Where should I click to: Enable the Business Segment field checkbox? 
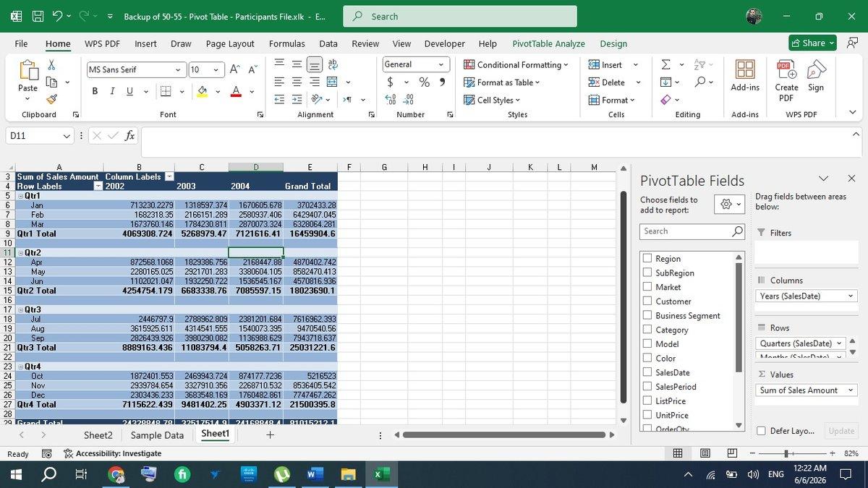pos(647,315)
